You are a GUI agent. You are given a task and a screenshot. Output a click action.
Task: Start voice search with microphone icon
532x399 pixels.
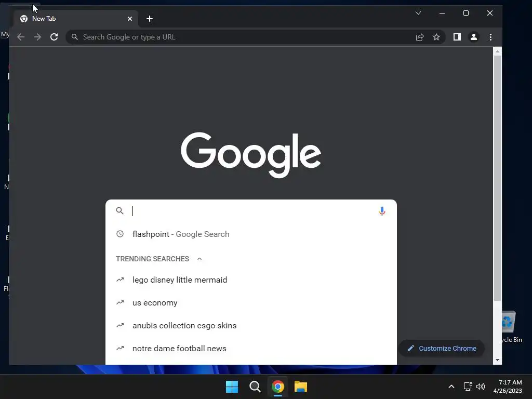pyautogui.click(x=382, y=211)
